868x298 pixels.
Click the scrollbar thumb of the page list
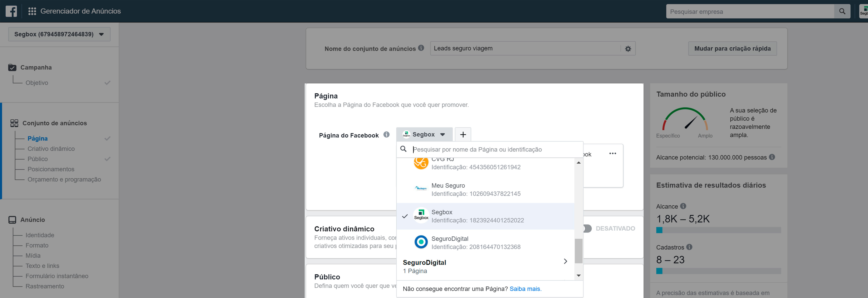coord(579,251)
